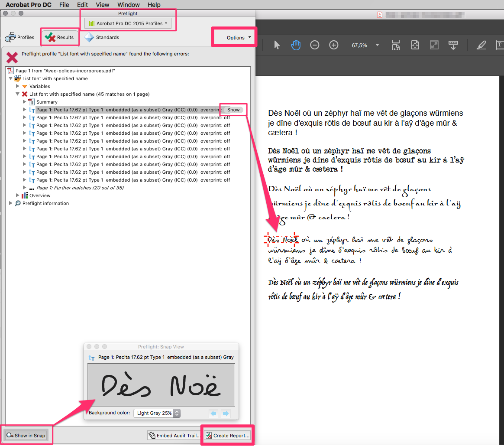Zoom out using the minus icon
Viewport: 504px width, 446px height.
point(315,45)
